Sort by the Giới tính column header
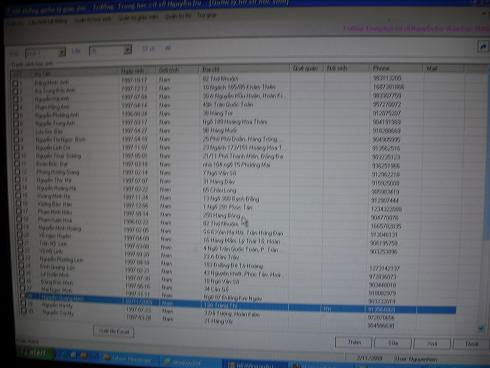Image resolution: width=490 pixels, height=368 pixels. pyautogui.click(x=177, y=70)
